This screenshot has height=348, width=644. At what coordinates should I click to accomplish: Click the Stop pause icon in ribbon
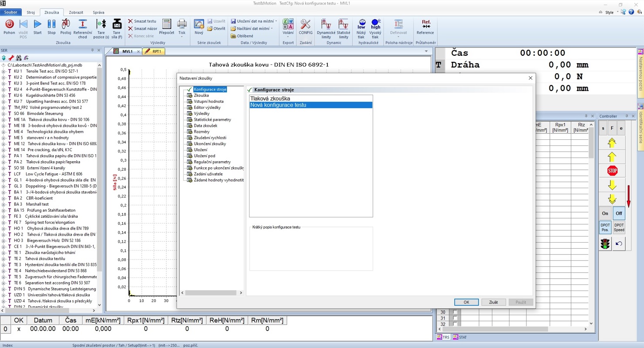tap(51, 24)
